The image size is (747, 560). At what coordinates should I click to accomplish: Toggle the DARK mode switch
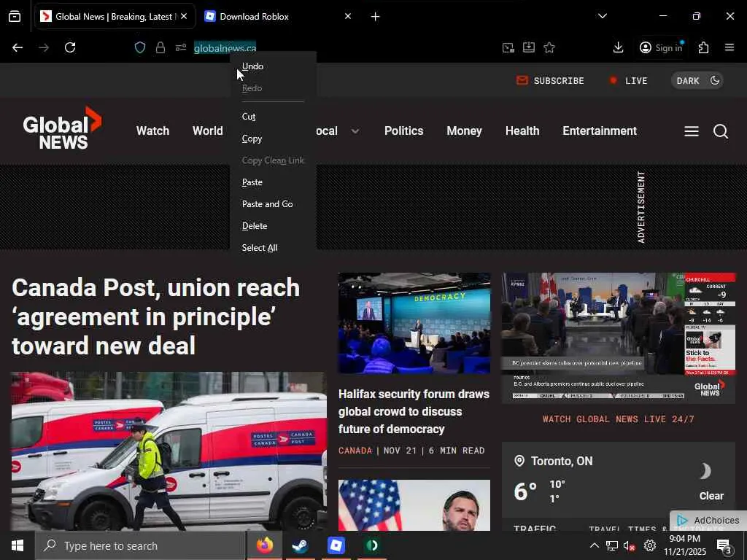point(697,80)
